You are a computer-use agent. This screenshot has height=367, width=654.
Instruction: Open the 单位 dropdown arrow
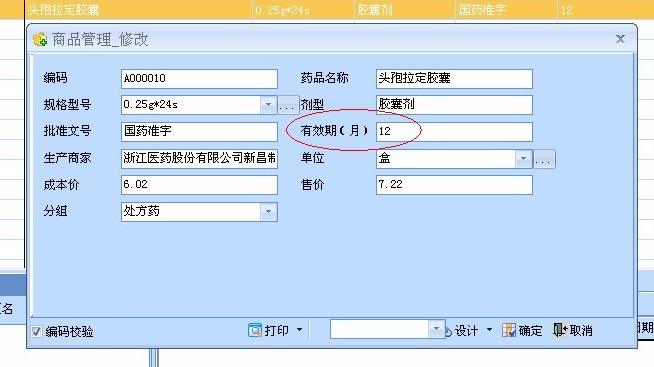point(523,158)
